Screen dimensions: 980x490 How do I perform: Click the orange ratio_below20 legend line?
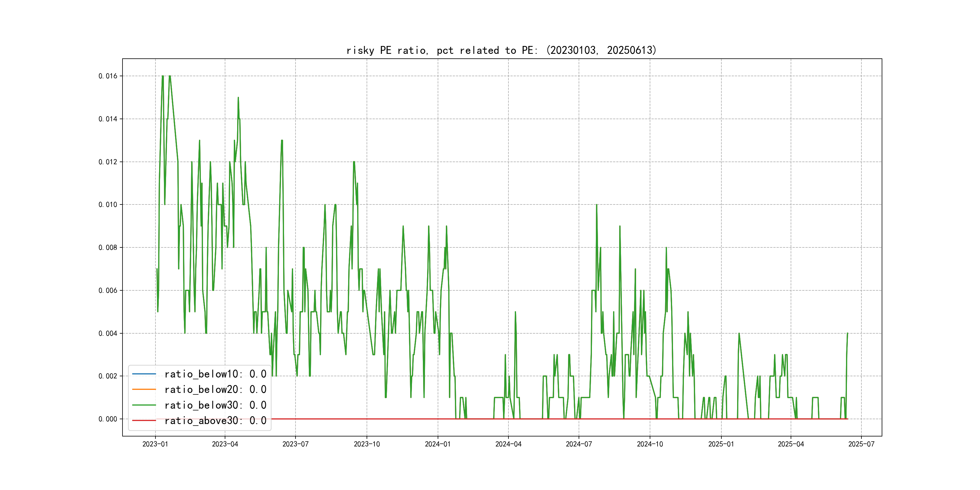(144, 389)
